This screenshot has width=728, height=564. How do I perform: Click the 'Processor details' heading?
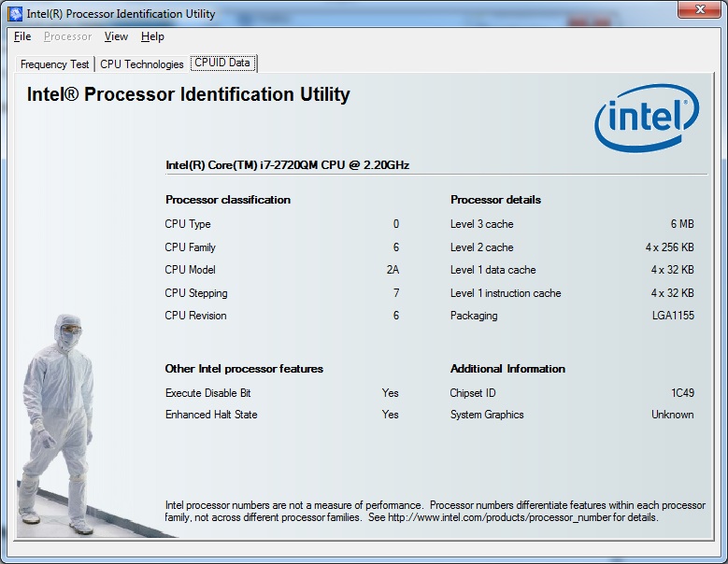point(495,200)
